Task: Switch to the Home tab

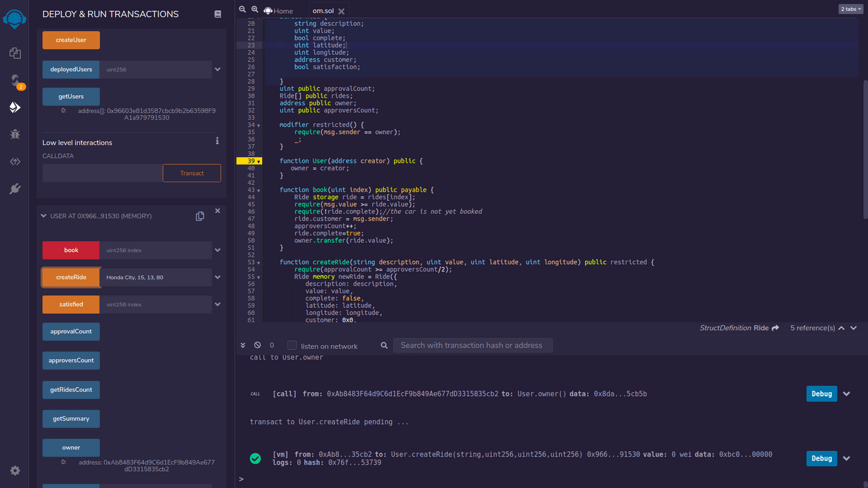Action: pos(278,11)
